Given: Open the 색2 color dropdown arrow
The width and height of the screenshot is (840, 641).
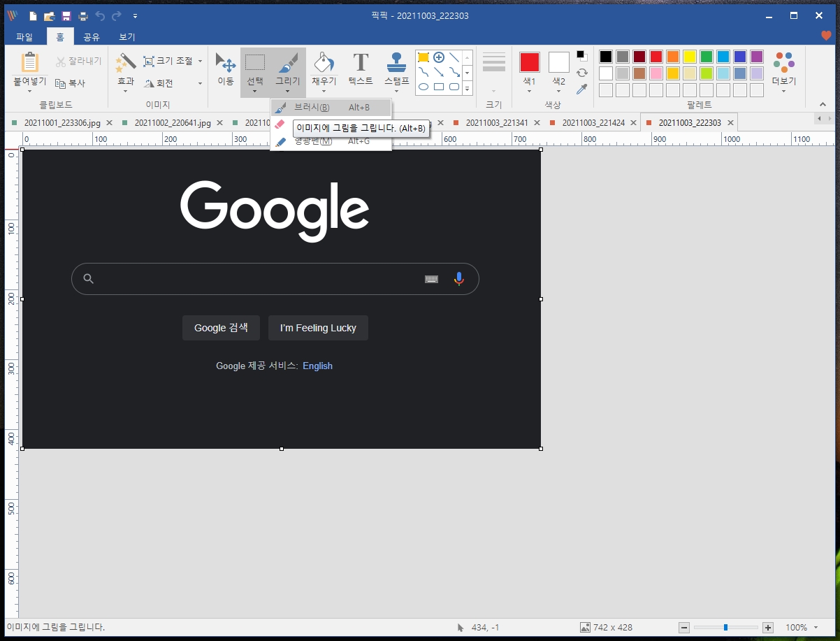Looking at the screenshot, I should click(558, 91).
